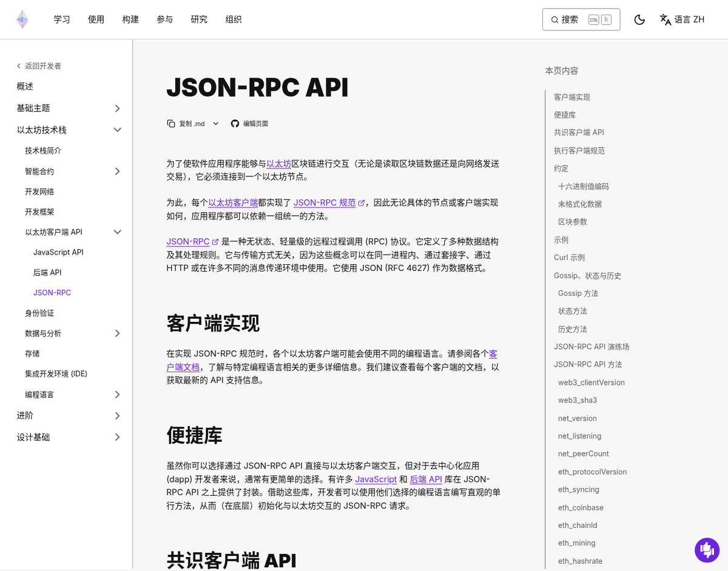Open 存储 sidebar item

32,353
